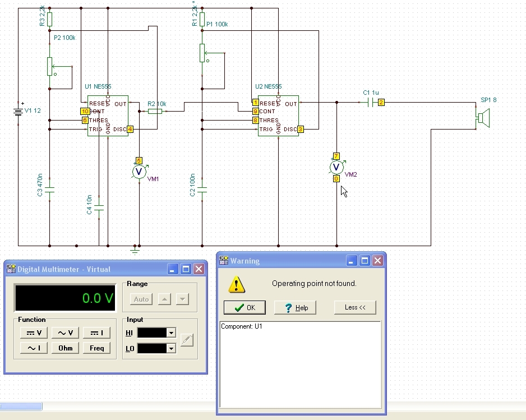Click OK in the Warning dialog
This screenshot has height=420, width=526.
tap(244, 308)
